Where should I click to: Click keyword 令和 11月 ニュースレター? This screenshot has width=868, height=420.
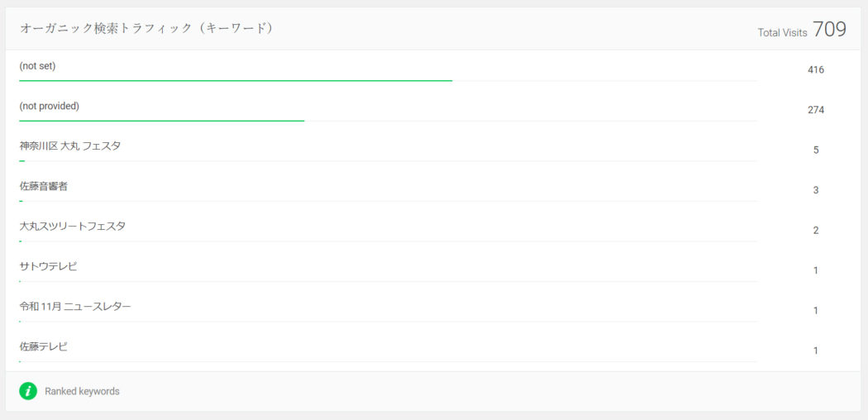click(x=74, y=307)
